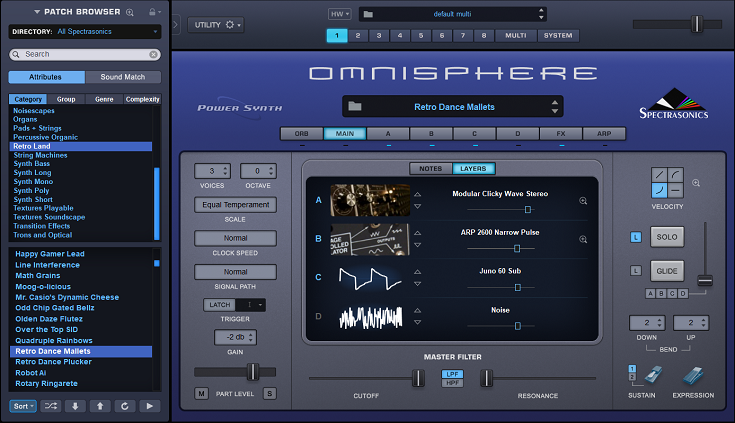
Task: Click layer C Juno 60 Sub waveform
Action: pyautogui.click(x=370, y=278)
